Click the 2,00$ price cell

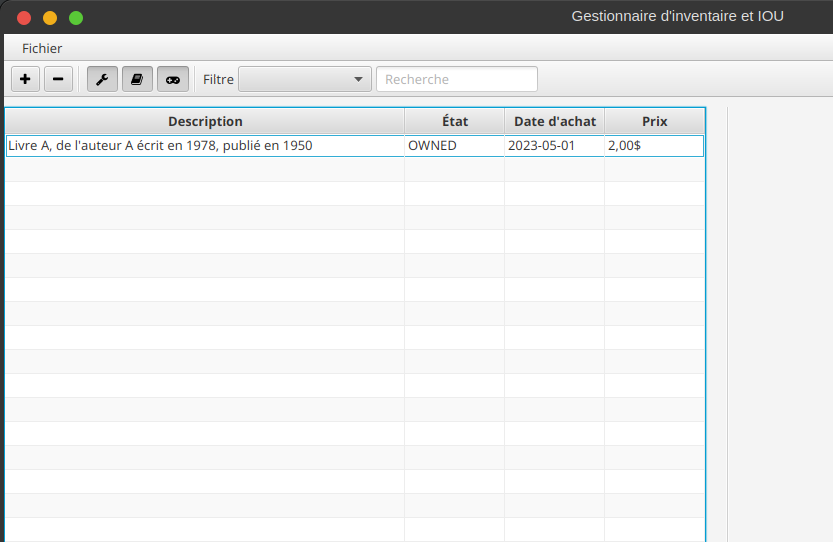point(654,146)
